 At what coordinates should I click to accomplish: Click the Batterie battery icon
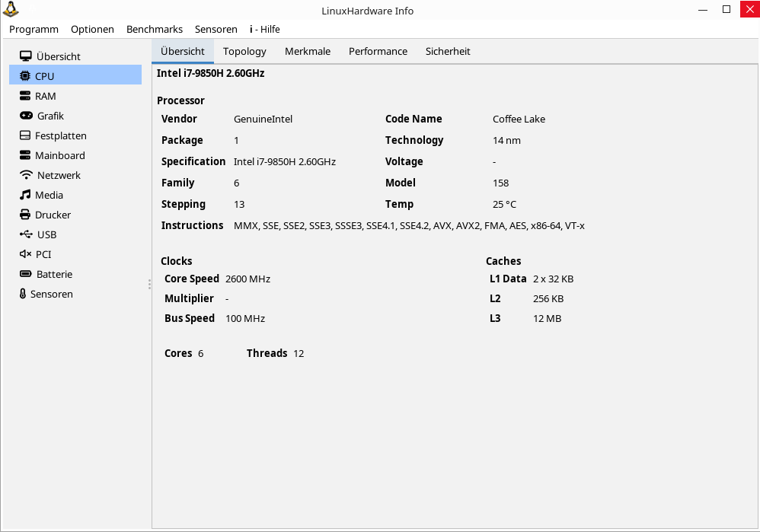coord(26,274)
